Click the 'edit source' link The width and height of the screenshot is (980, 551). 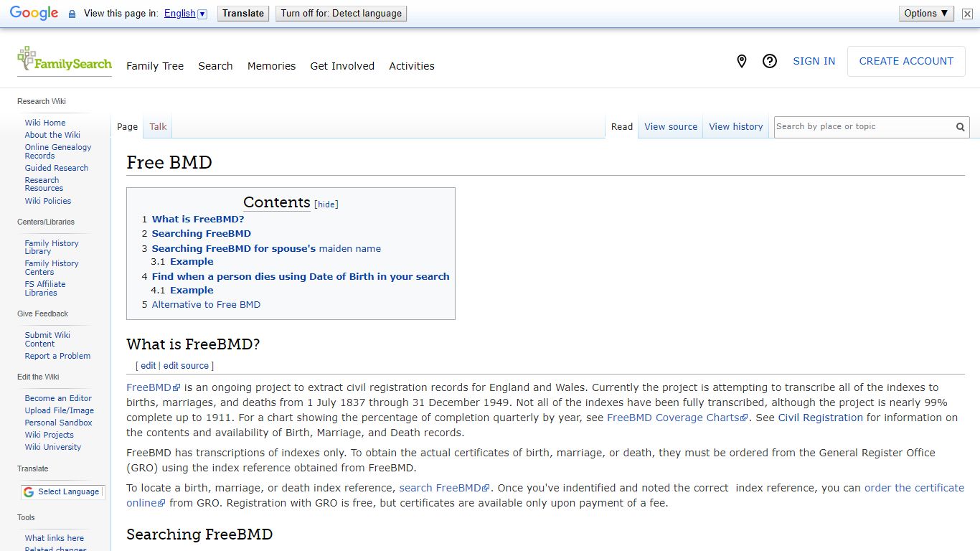186,366
